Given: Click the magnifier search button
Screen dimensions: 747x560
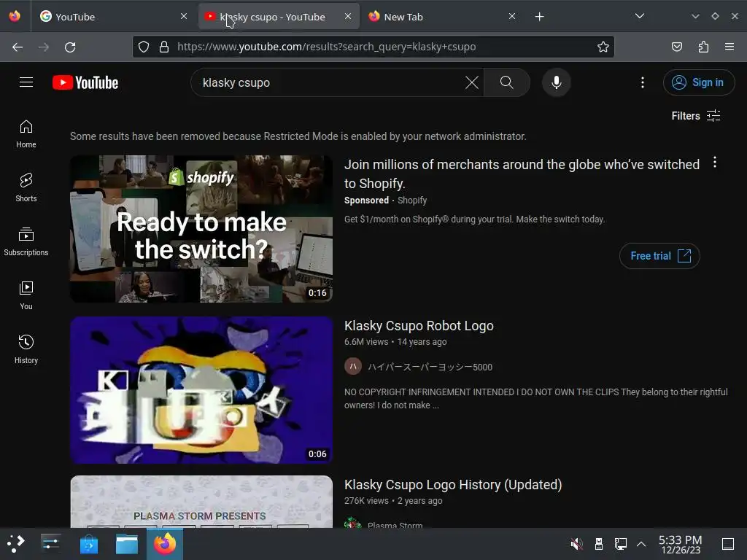Looking at the screenshot, I should pos(507,82).
